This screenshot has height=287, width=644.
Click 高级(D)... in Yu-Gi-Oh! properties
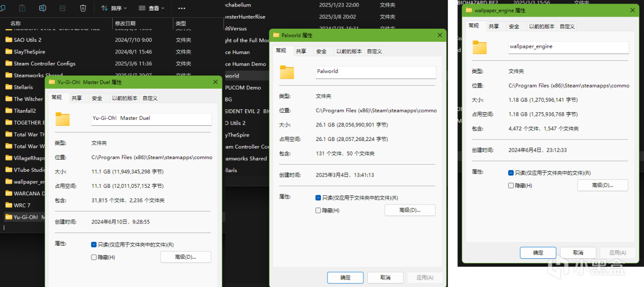coord(186,257)
